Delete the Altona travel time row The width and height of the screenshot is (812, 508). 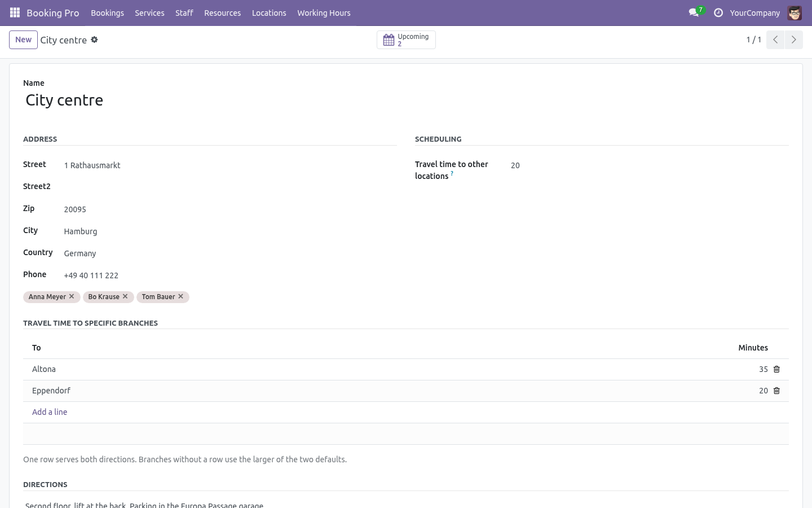[776, 369]
